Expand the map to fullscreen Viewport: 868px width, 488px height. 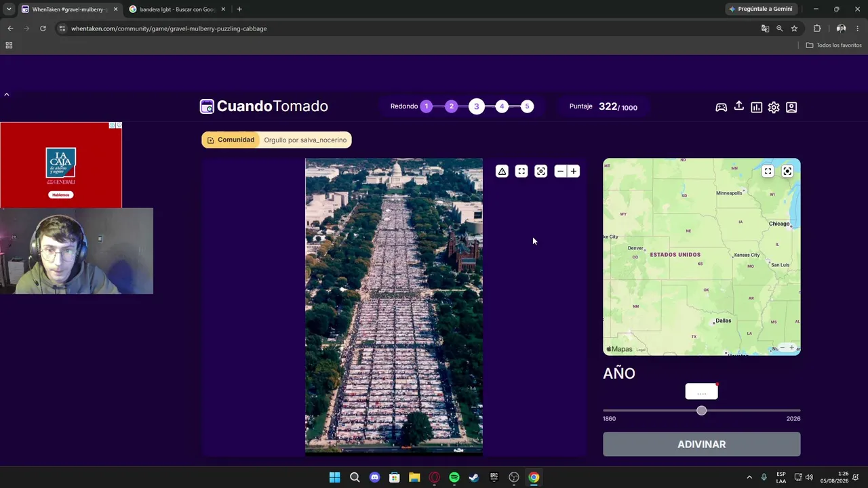[768, 171]
